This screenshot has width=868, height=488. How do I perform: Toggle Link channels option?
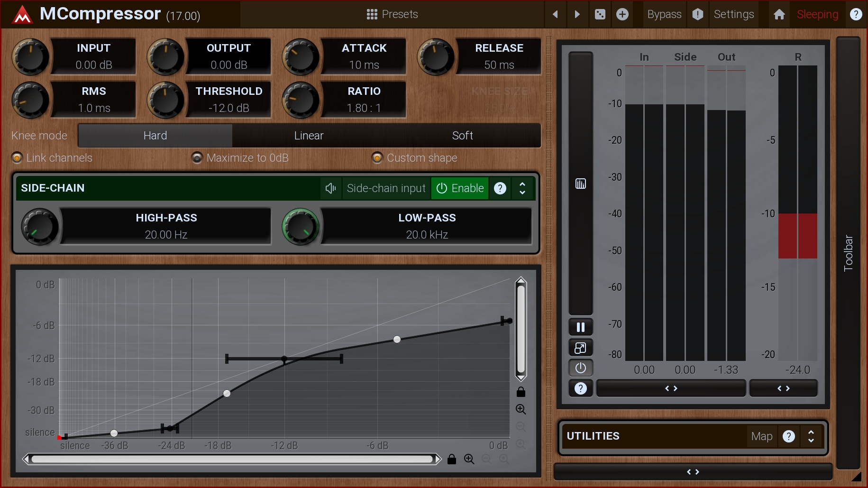(x=17, y=158)
